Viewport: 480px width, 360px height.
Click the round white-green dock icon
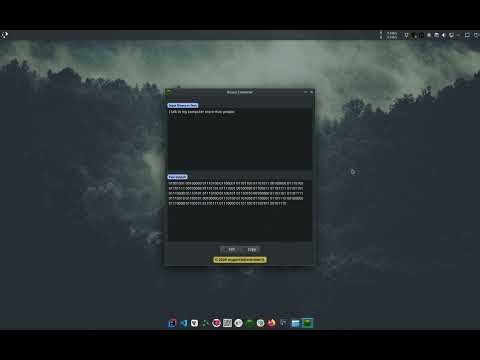click(260, 323)
